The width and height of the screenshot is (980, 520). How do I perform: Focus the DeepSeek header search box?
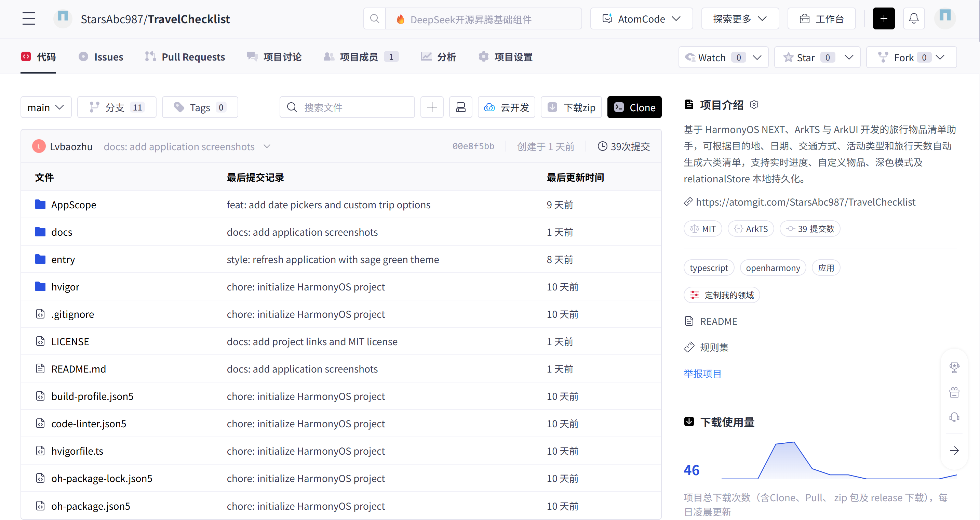[484, 19]
